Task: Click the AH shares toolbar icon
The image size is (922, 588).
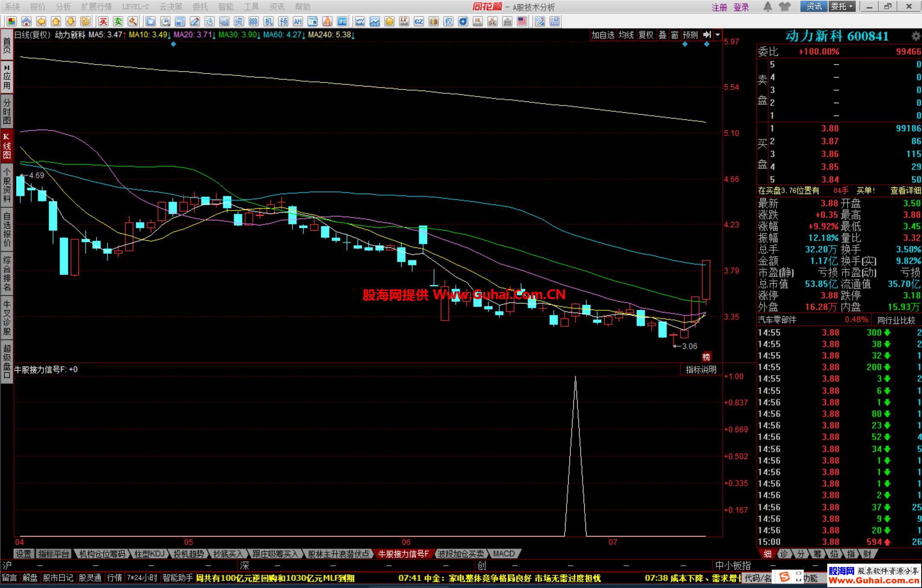Action: point(298,21)
